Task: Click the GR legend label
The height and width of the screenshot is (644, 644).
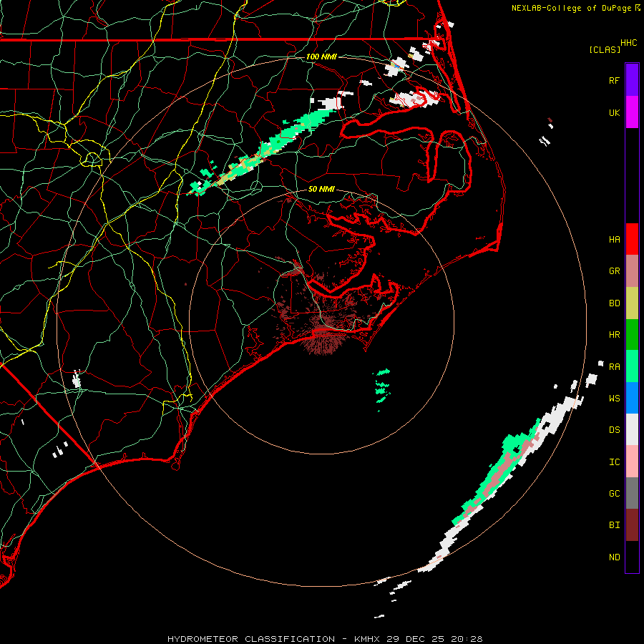Action: [614, 271]
